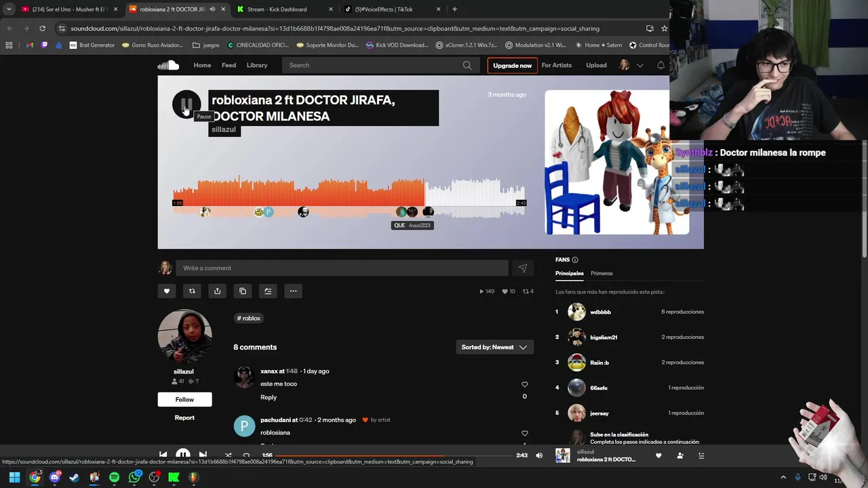Click the search magnifier icon

click(467, 65)
